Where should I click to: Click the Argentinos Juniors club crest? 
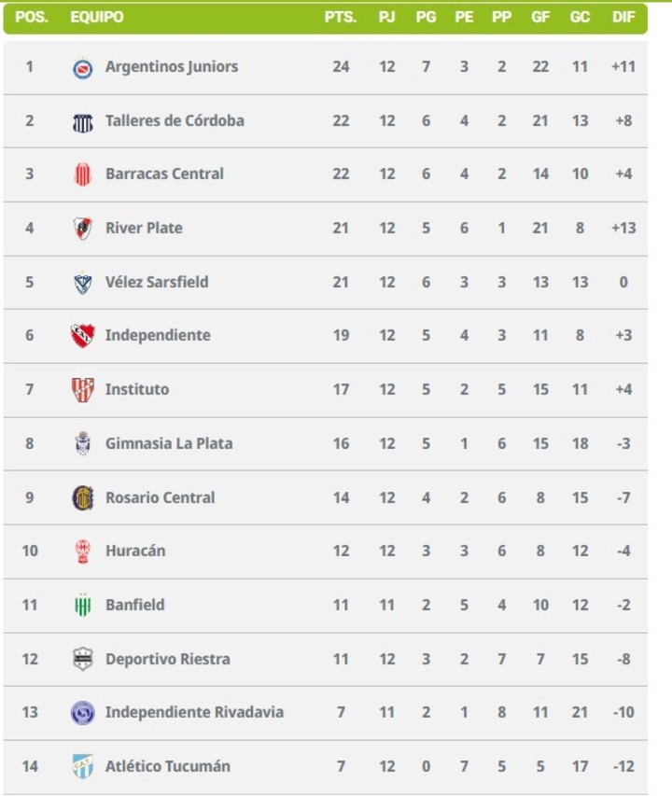(x=83, y=67)
